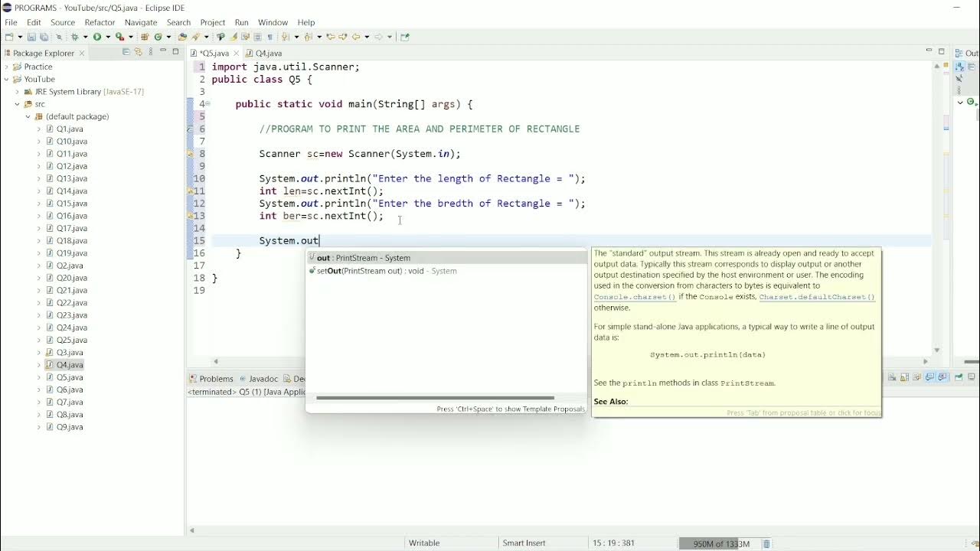This screenshot has width=980, height=551.
Task: Toggle Skip All Breakpoints icon
Action: 59,37
